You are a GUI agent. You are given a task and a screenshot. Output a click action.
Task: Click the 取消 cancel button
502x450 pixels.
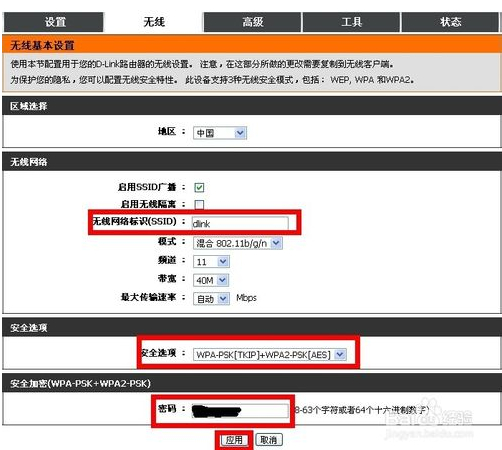tap(269, 440)
